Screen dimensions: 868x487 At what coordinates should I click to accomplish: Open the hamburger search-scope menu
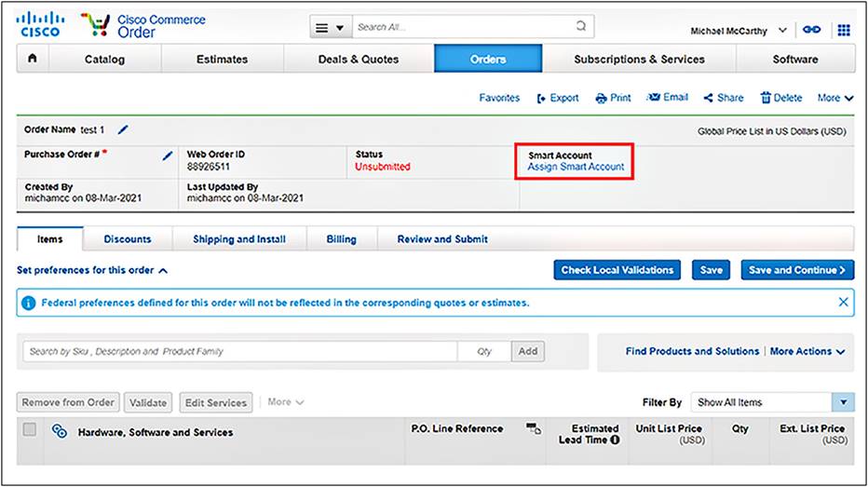coord(330,27)
